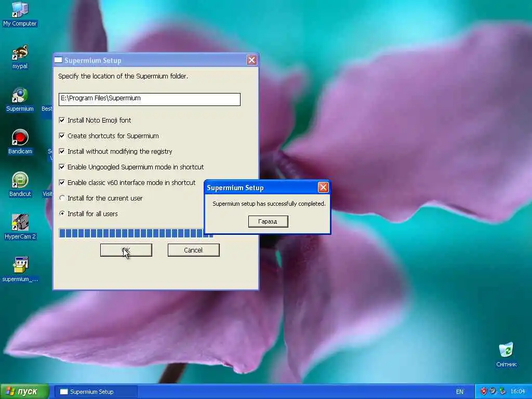
Task: Select Supermium Setup taskbar button
Action: point(96,392)
